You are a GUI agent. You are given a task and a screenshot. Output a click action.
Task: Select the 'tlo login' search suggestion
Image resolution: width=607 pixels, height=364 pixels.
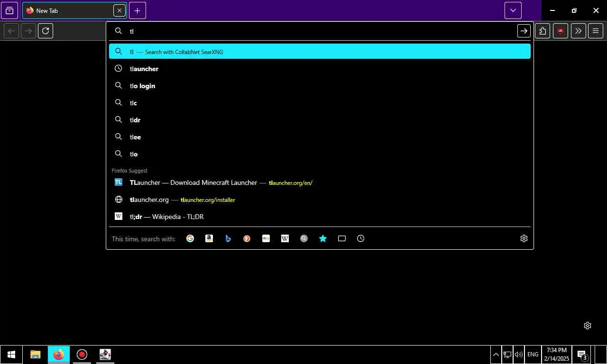(320, 86)
